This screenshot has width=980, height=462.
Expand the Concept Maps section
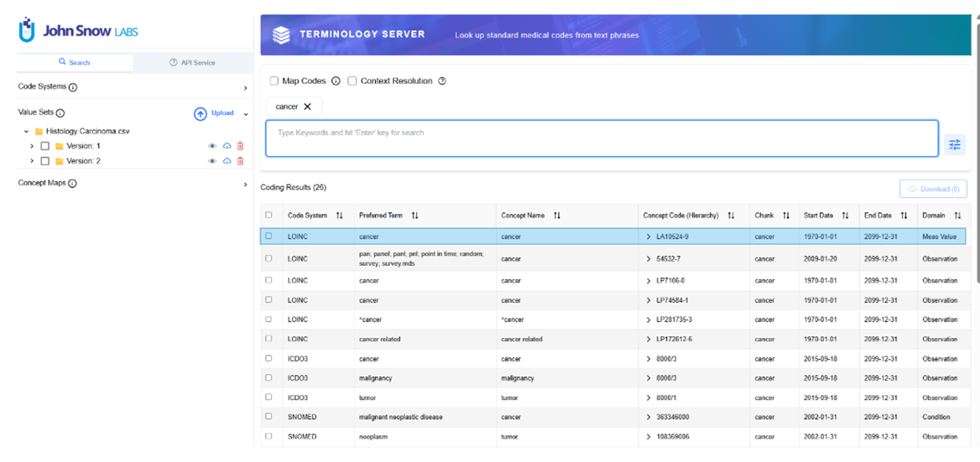click(x=245, y=184)
